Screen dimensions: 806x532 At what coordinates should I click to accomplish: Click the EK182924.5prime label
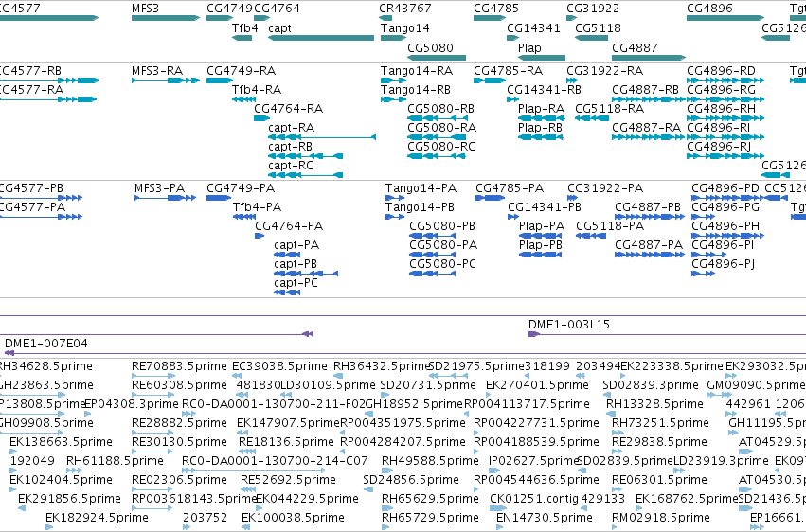98,518
